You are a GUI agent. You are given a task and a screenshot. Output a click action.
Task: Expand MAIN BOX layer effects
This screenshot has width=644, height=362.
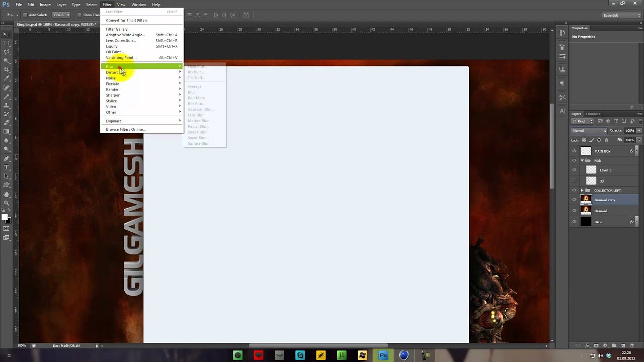click(x=636, y=151)
